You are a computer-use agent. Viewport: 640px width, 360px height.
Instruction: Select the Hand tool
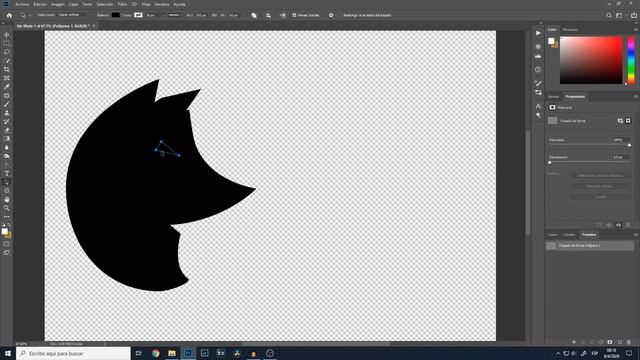tap(7, 199)
